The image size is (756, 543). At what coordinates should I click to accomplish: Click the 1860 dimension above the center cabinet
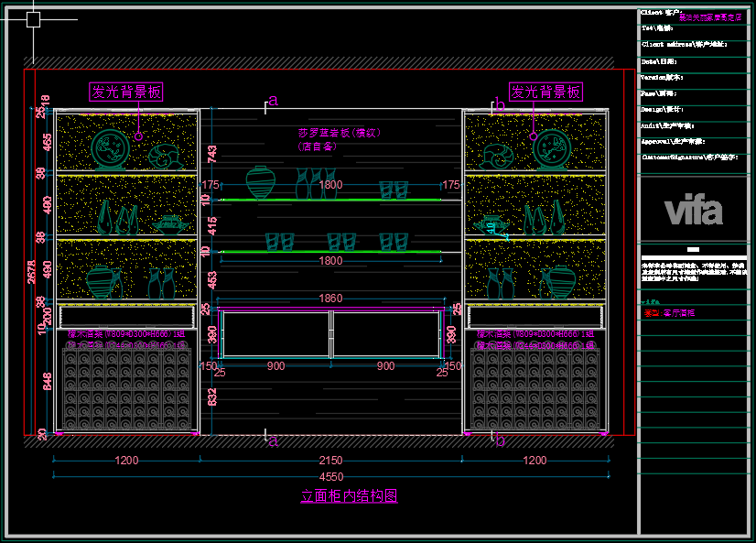330,299
